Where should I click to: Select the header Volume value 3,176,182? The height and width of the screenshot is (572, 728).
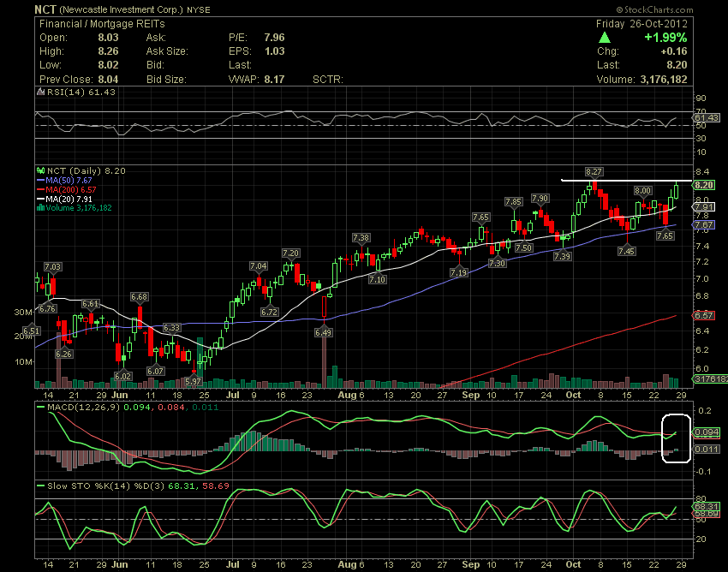pyautogui.click(x=664, y=80)
